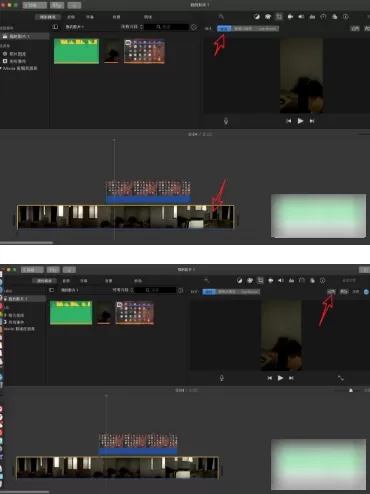Select the Cropping tool in bottom window
The height and width of the screenshot is (494, 370).
click(260, 280)
